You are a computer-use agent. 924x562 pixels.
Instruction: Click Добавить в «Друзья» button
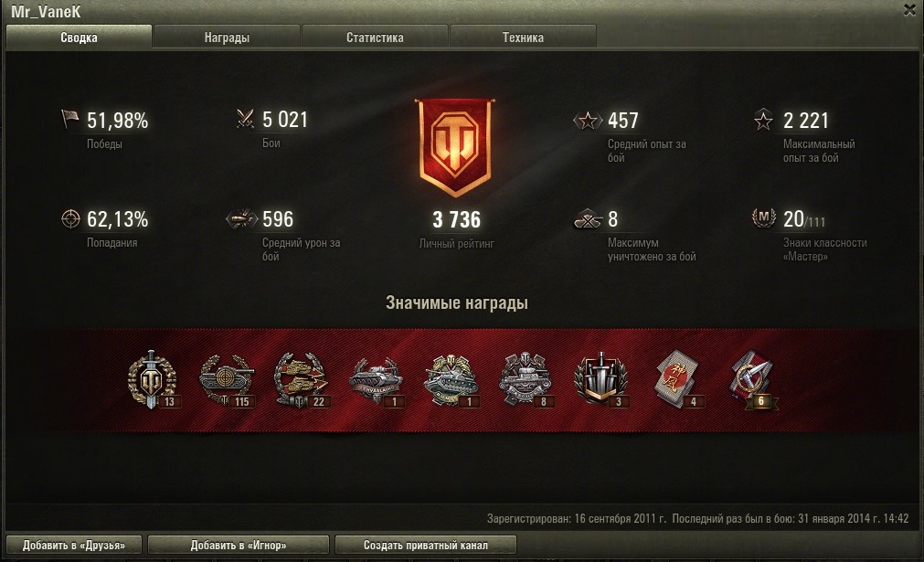click(74, 545)
